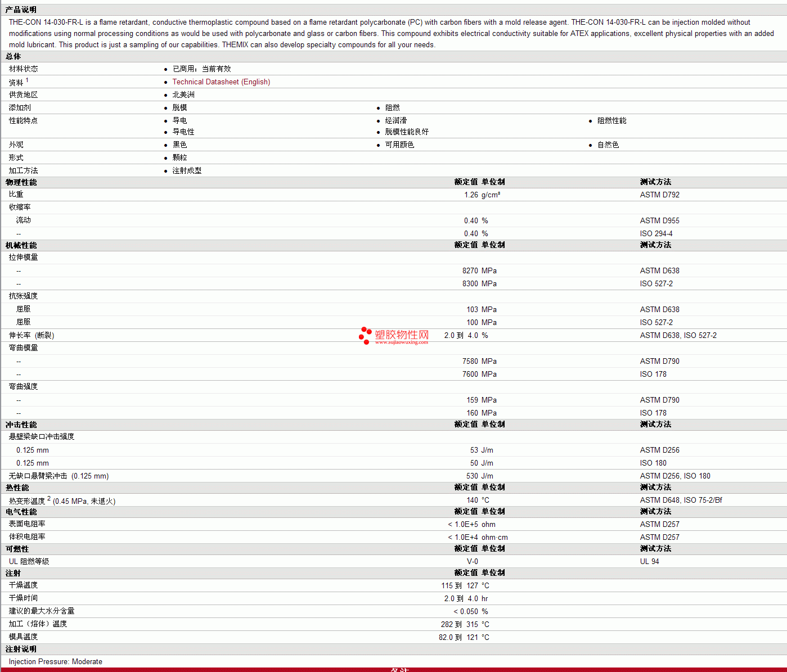Screen dimensions: 787x672
Task: Select the 2.0 到 4.0 % elongation value
Action: (x=466, y=336)
